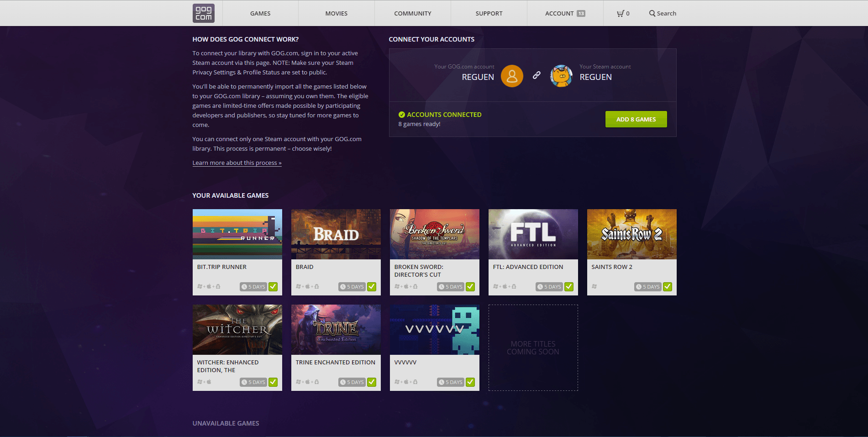Image resolution: width=868 pixels, height=437 pixels.
Task: Click Windows icon on Saints Row 2 card
Action: click(594, 287)
